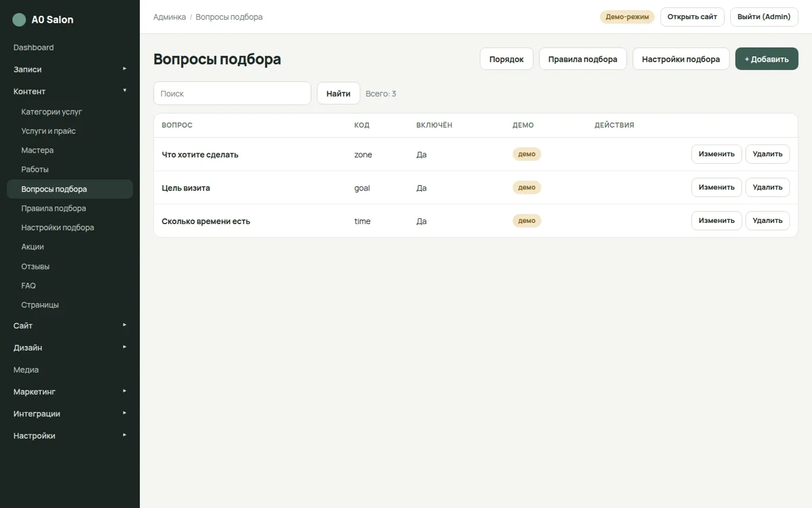Click the code cell zone
This screenshot has height=508, width=812.
point(363,154)
